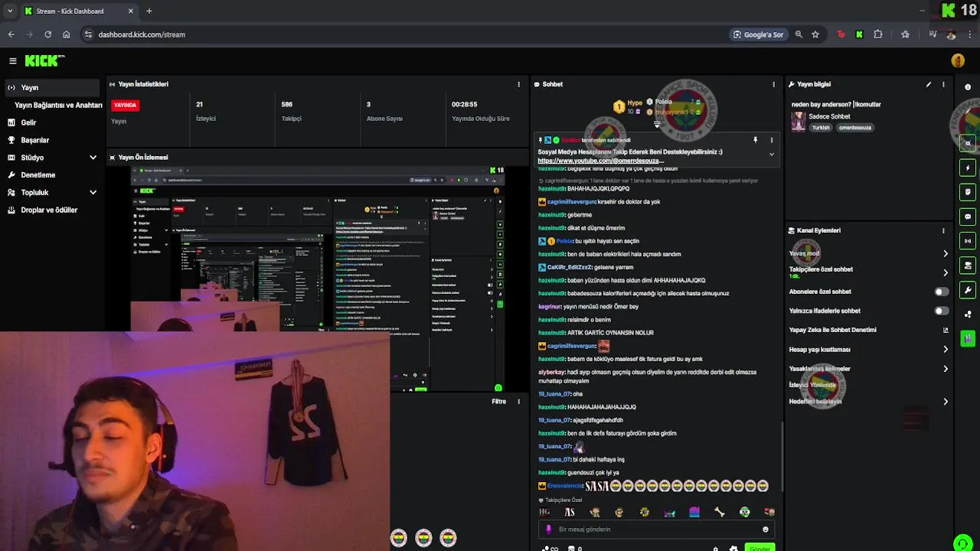Open the three-dot menu of Kanal Eylemleri panel
The image size is (980, 551).
[x=943, y=230]
